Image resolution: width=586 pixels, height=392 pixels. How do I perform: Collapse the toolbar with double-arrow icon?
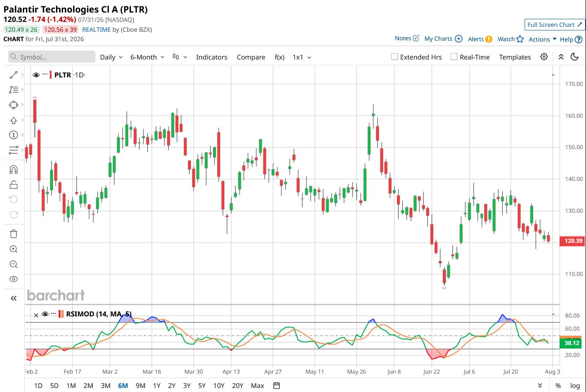tap(561, 57)
